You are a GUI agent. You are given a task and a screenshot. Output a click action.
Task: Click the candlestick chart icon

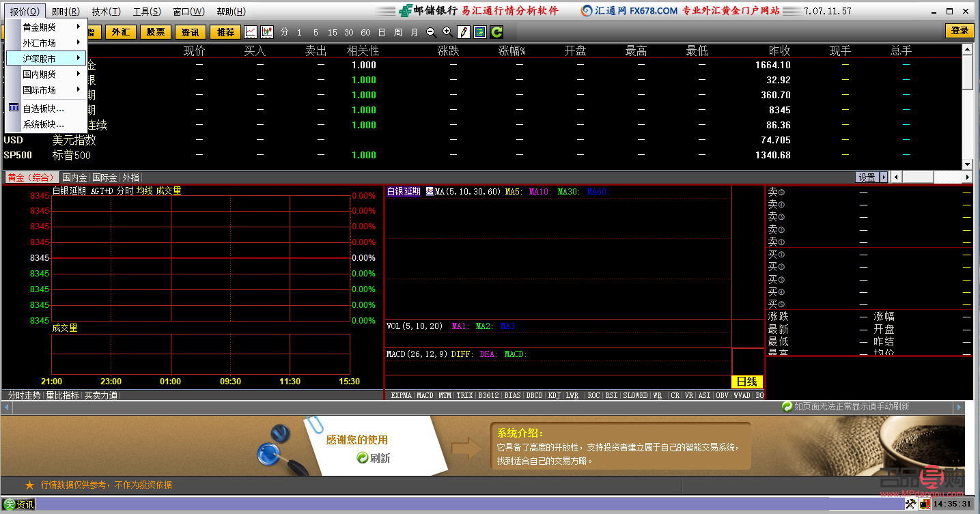[267, 32]
